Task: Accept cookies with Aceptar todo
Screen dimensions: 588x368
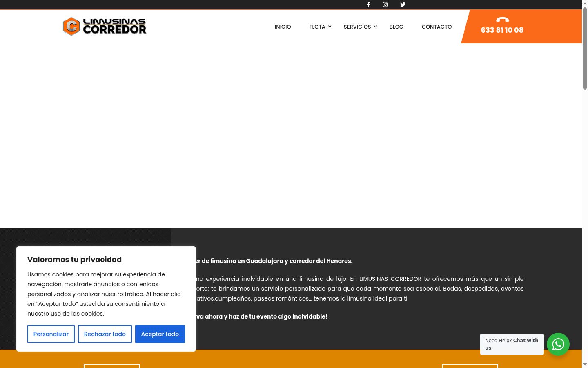Action: (x=160, y=334)
